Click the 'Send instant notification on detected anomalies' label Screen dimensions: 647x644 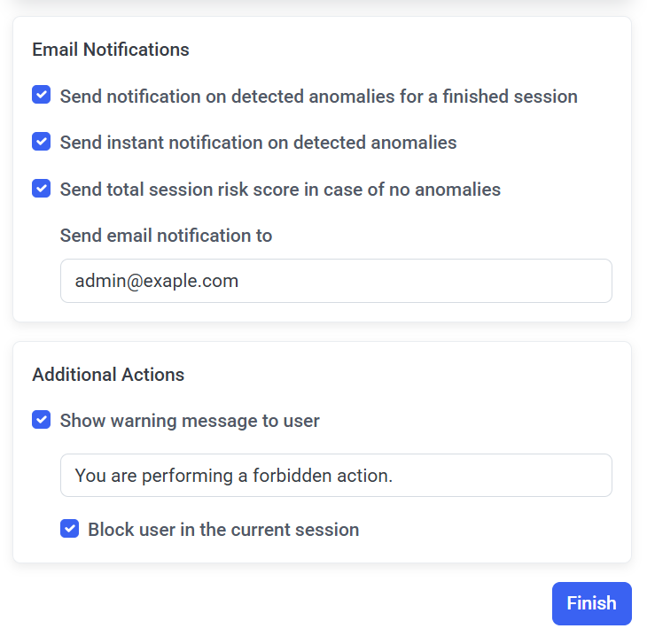[x=258, y=143]
